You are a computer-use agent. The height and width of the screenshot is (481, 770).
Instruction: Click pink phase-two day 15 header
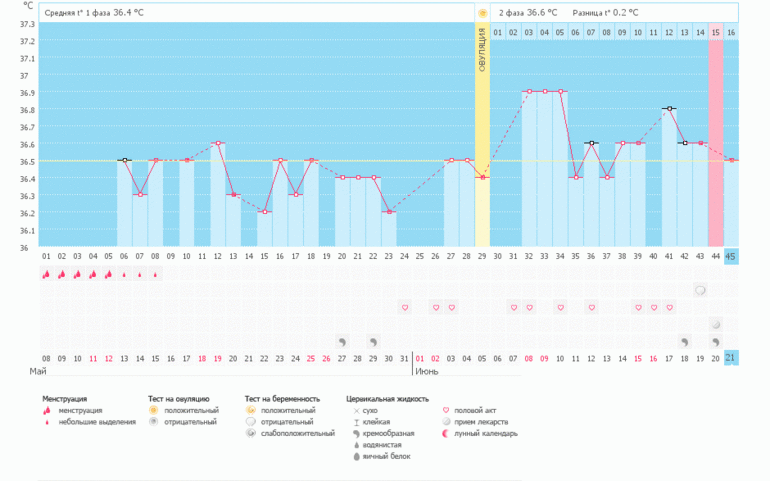[716, 33]
